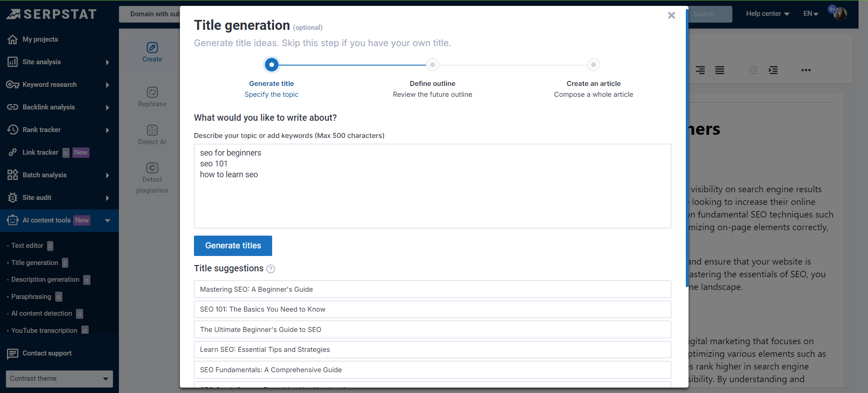The height and width of the screenshot is (393, 868).
Task: Close the Title generation dialog
Action: [x=671, y=15]
